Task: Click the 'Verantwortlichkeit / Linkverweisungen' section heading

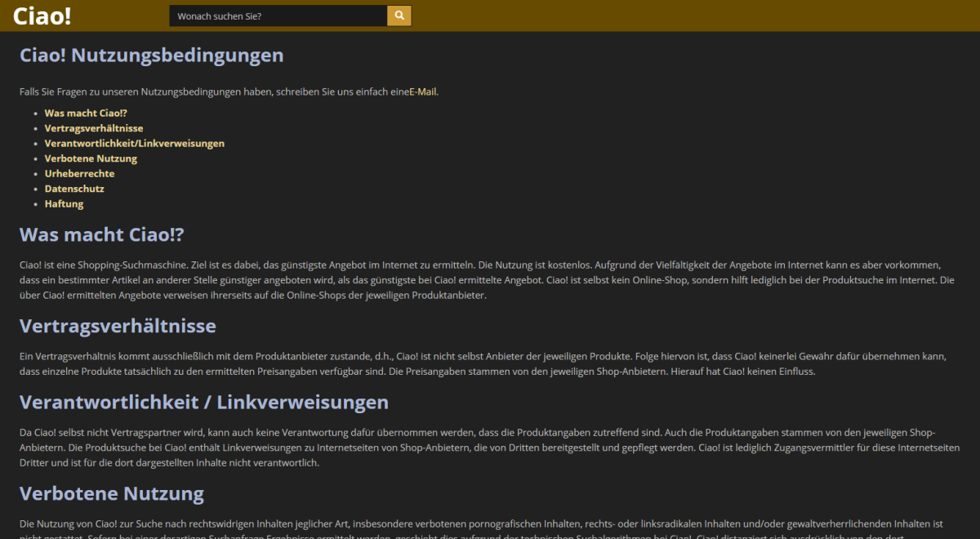Action: (x=204, y=402)
